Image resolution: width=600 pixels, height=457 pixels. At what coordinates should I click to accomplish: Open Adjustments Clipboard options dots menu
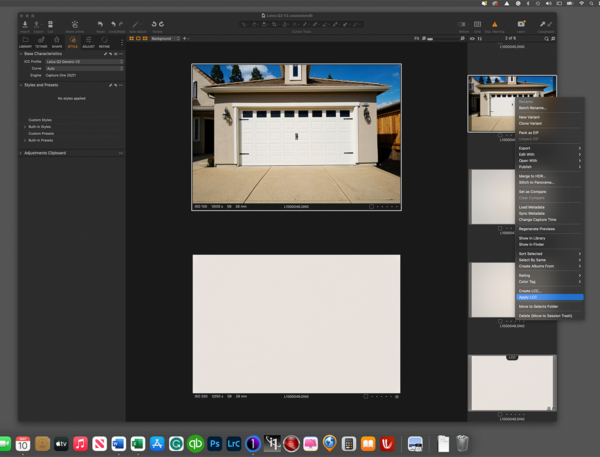(121, 153)
